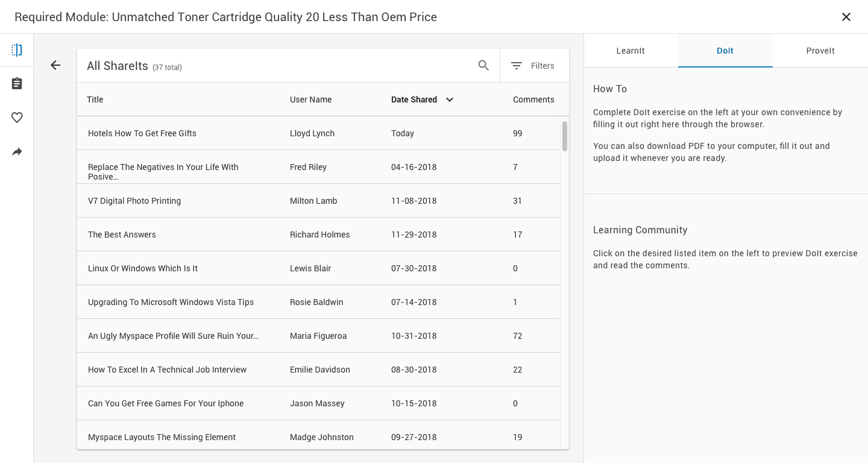Click user name Jason Massey

(x=317, y=403)
